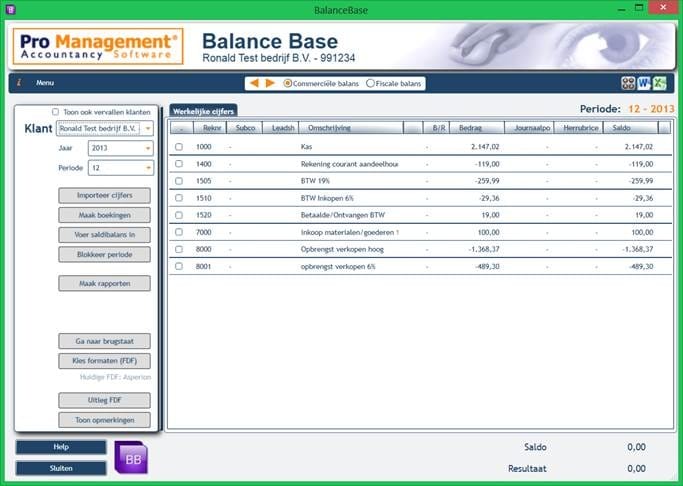Select the Werkelijke cijfers tab

[203, 111]
